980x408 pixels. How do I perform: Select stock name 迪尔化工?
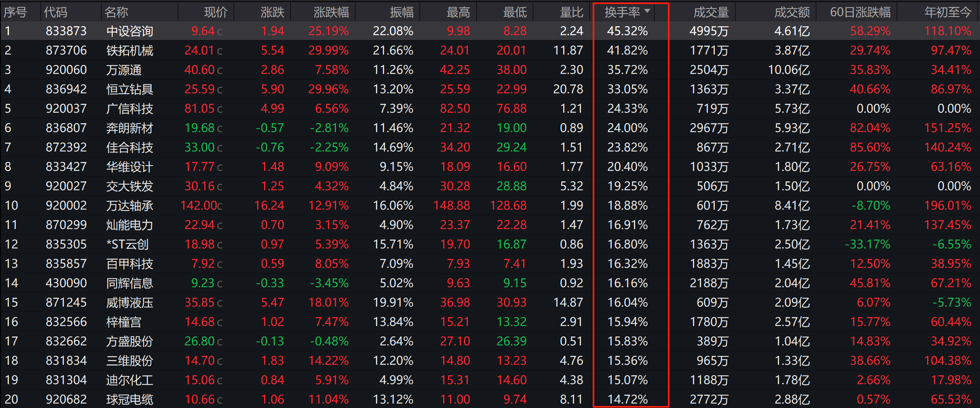click(x=130, y=380)
